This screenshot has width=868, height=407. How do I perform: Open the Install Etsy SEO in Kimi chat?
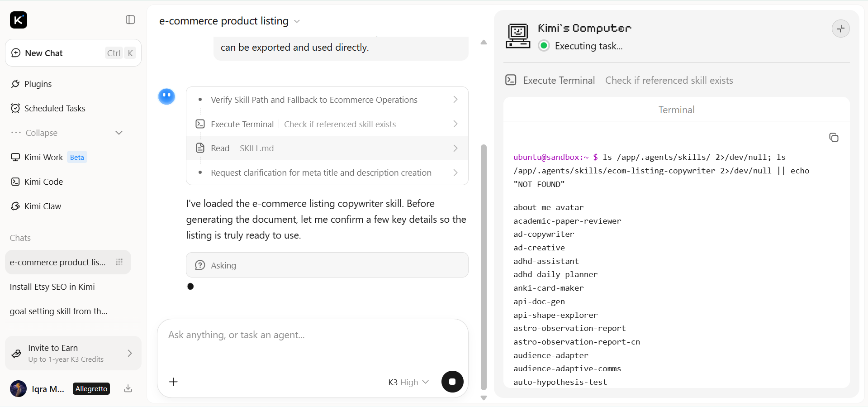click(x=68, y=287)
